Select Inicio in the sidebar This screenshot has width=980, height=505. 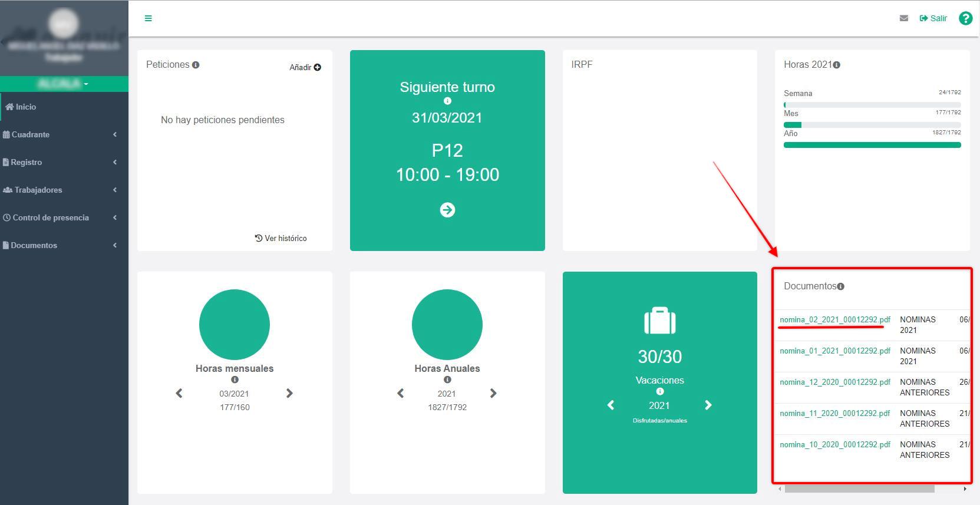25,107
